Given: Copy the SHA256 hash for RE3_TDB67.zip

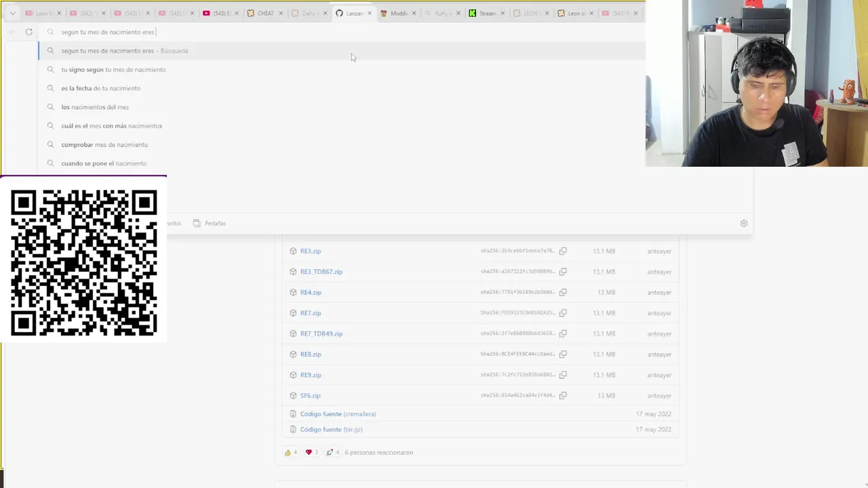Looking at the screenshot, I should (x=563, y=272).
